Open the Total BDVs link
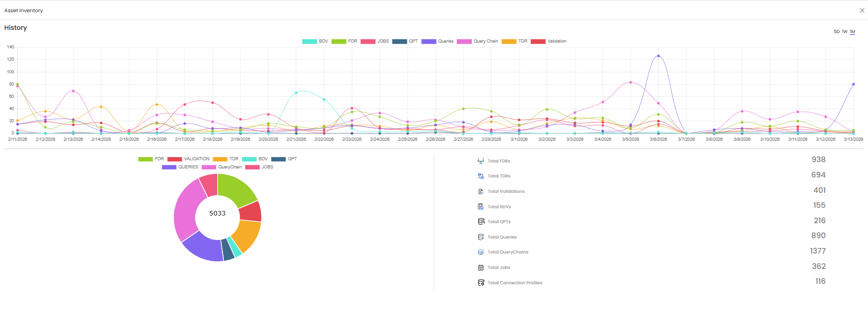The width and height of the screenshot is (868, 335). (499, 207)
